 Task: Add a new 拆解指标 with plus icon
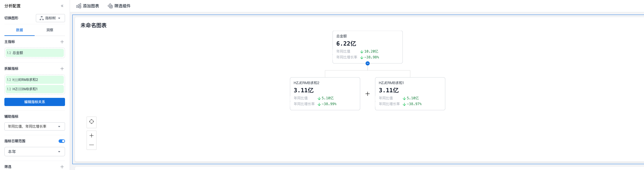pos(62,69)
